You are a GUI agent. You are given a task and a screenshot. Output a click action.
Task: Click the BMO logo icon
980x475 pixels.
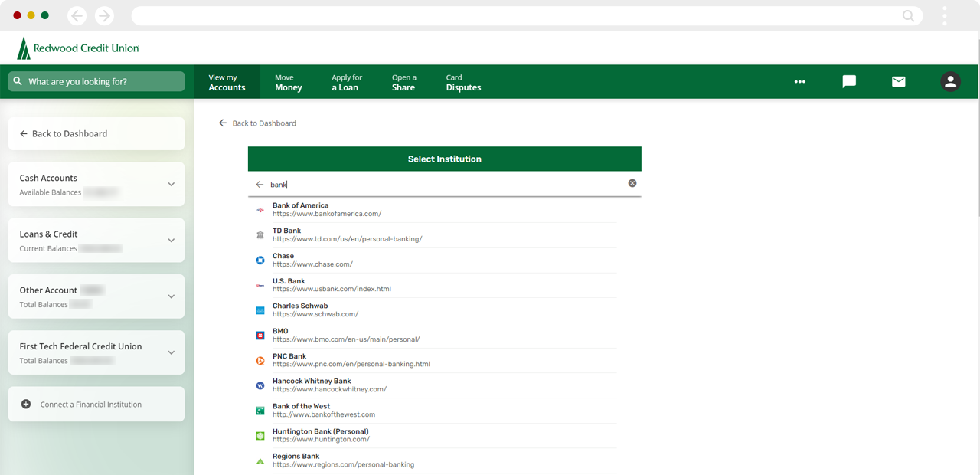point(260,335)
